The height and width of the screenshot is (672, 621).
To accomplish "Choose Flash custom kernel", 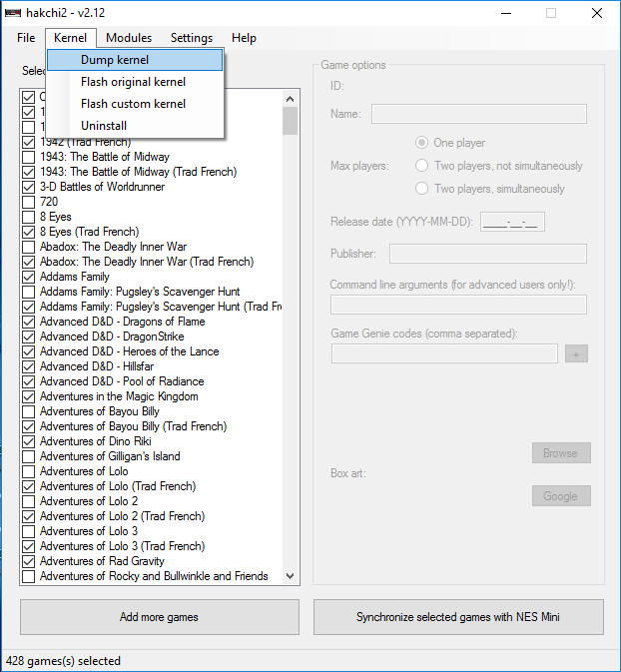I will [x=135, y=104].
